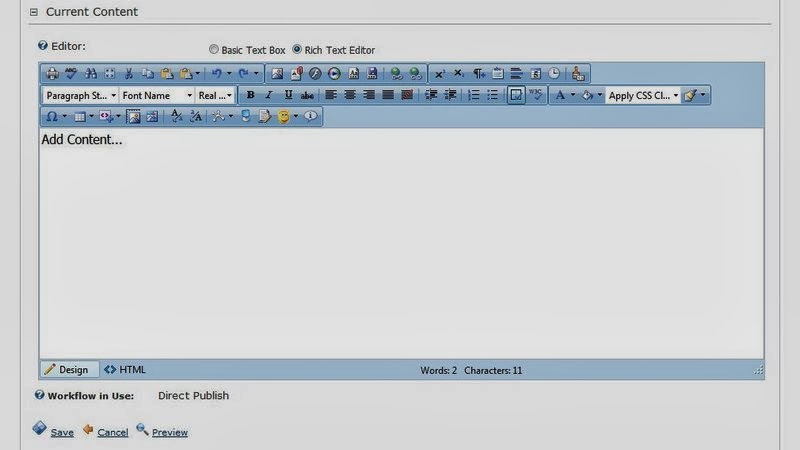Click inside the Add Content editing area
Image resolution: width=800 pixels, height=450 pixels.
point(401,244)
